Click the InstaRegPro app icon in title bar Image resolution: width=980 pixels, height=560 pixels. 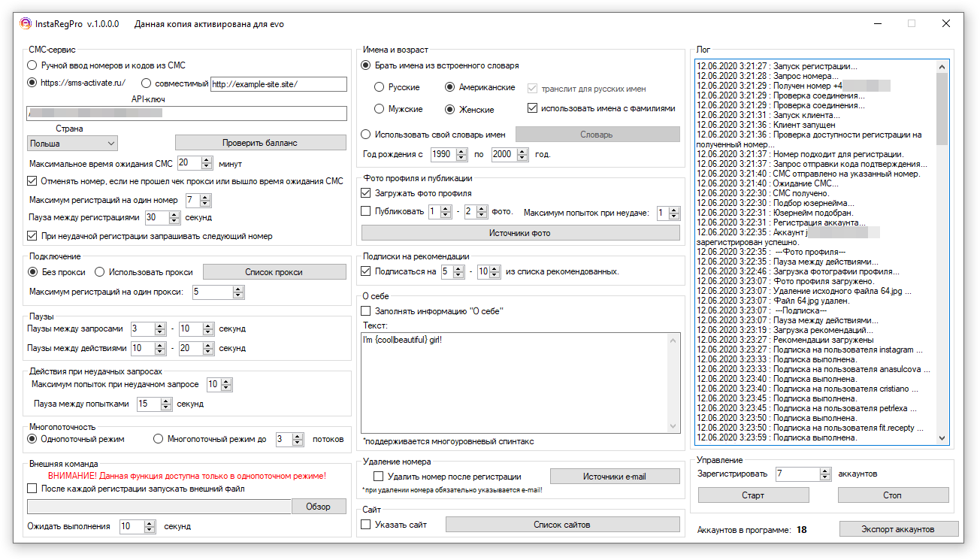(x=26, y=24)
